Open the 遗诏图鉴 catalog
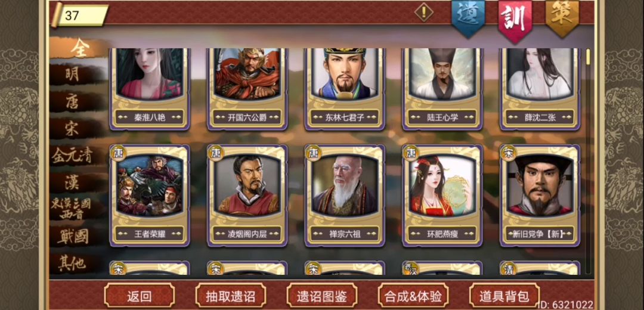 click(x=322, y=295)
